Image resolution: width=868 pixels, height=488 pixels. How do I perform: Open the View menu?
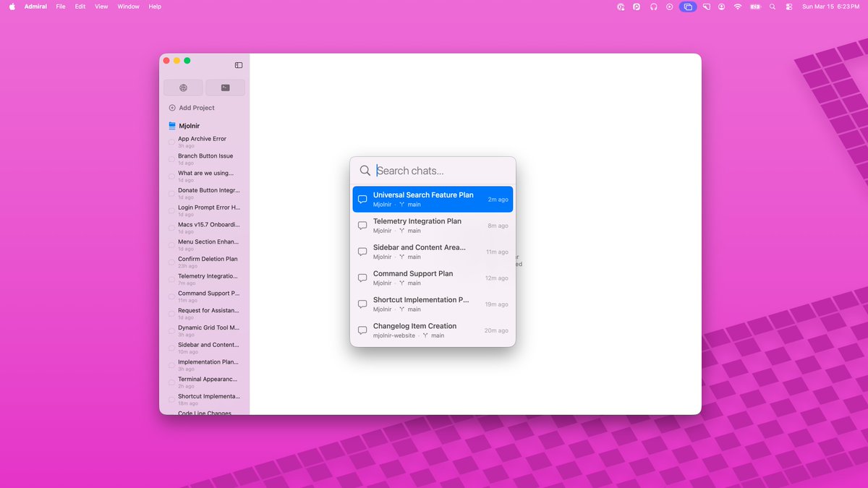coord(101,7)
